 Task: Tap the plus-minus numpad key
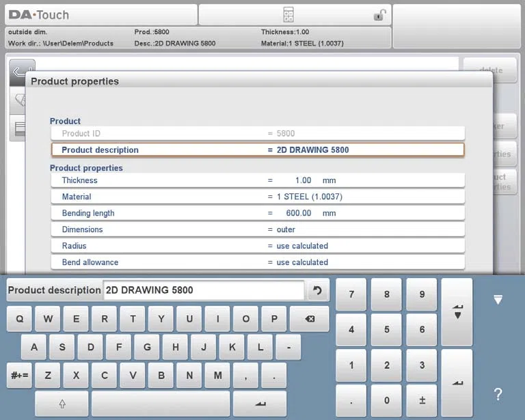[x=422, y=400]
